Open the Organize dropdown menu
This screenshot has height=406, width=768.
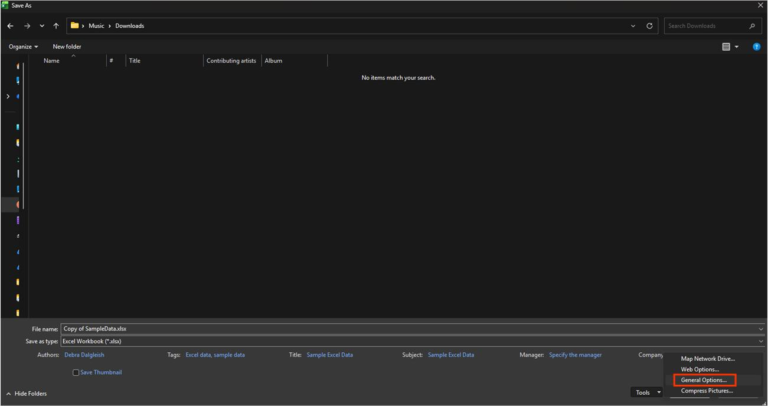(23, 47)
